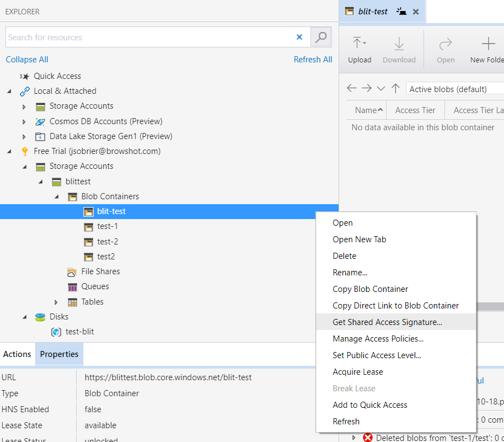The height and width of the screenshot is (442, 504).
Task: Choose Open from the context menu
Action: (x=396, y=223)
